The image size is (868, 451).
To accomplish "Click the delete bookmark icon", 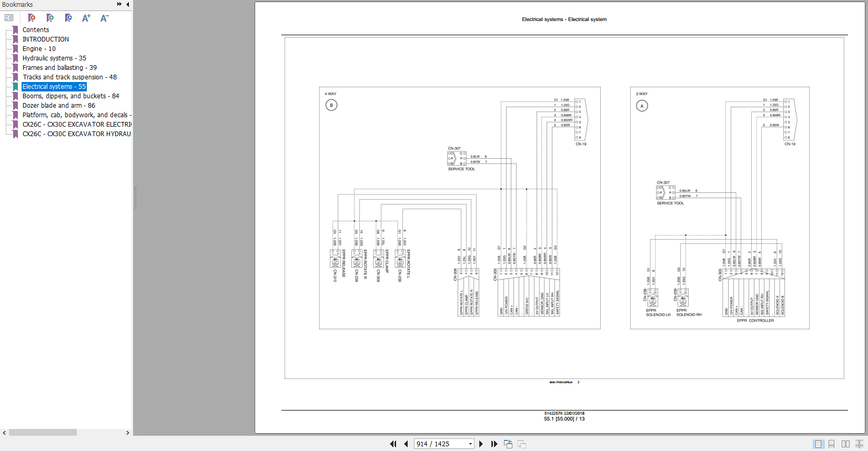I will 32,18.
